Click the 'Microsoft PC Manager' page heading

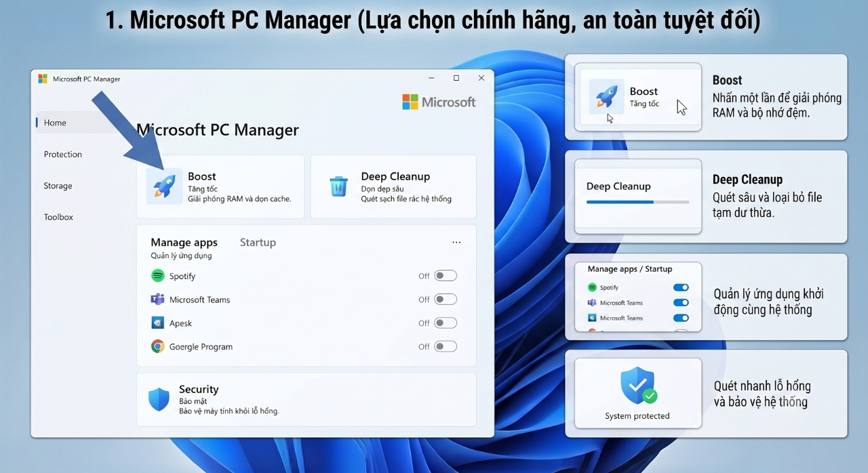(218, 130)
